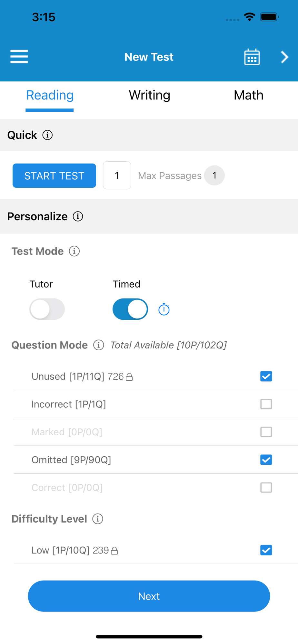Enable the Tutor mode switch
Image resolution: width=298 pixels, height=644 pixels.
pyautogui.click(x=47, y=309)
